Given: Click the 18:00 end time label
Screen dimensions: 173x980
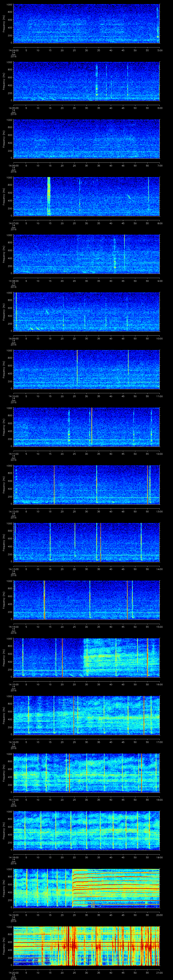Looking at the screenshot, I should click(x=160, y=799).
